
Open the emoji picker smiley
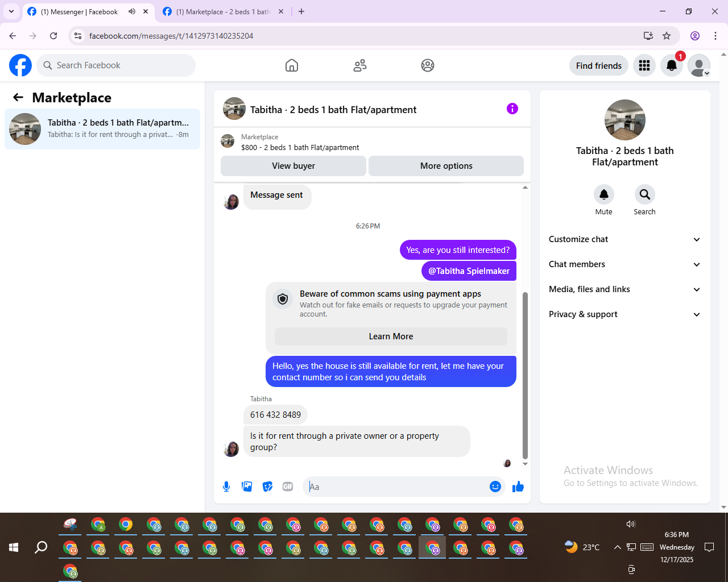(x=495, y=487)
